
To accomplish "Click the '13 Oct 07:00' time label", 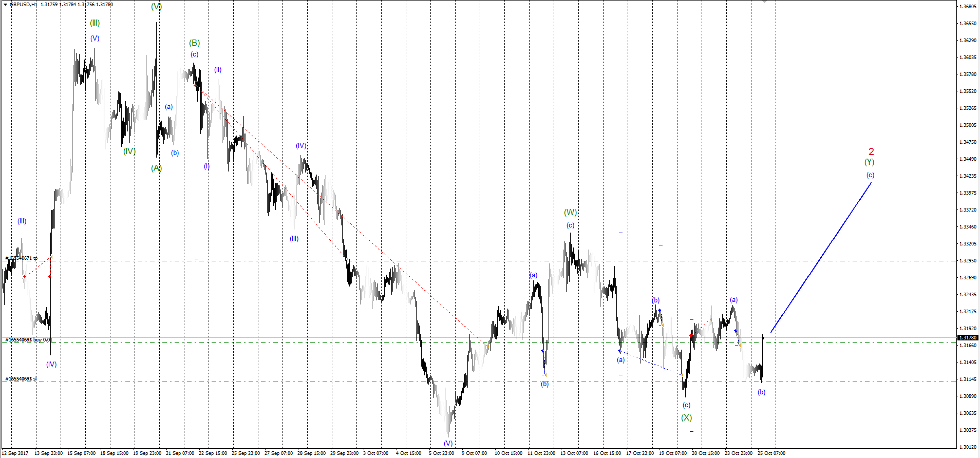I will pos(574,453).
